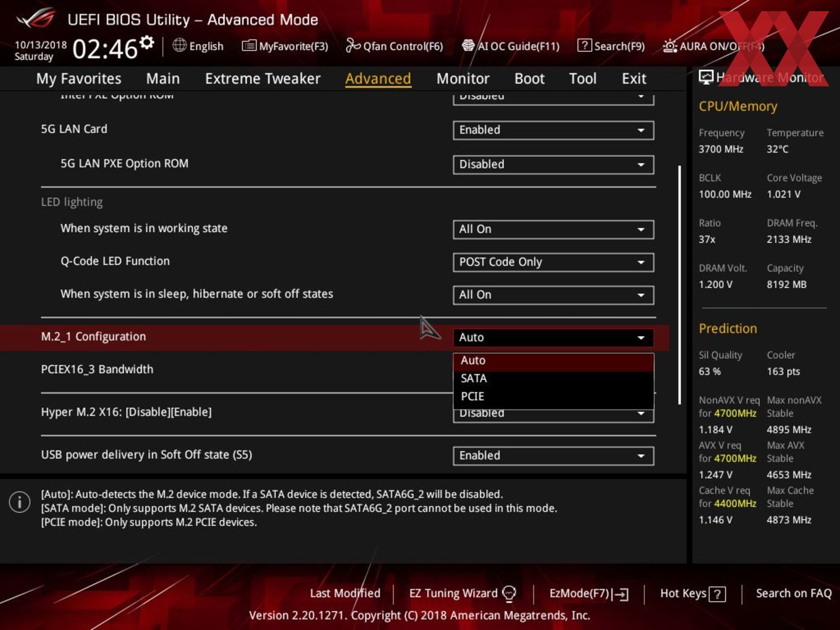The image size is (840, 630).
Task: Open the Exit tab
Action: (x=634, y=78)
